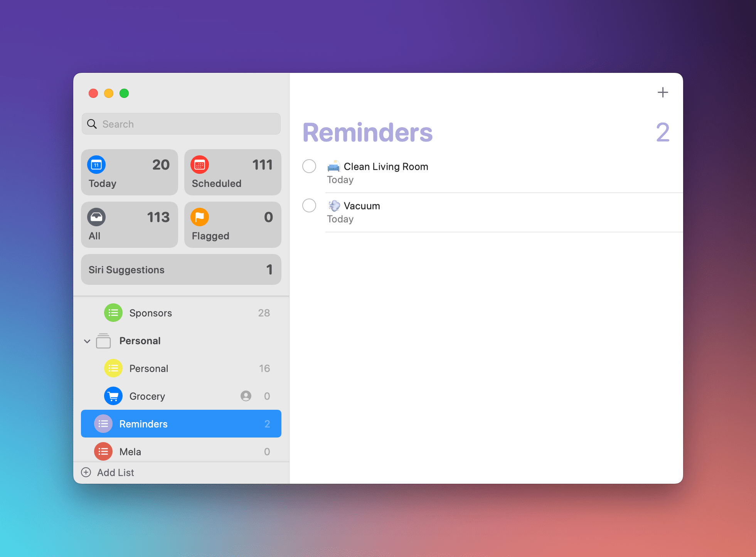Click the Sponsors list icon
Viewport: 756px width, 557px height.
(113, 312)
